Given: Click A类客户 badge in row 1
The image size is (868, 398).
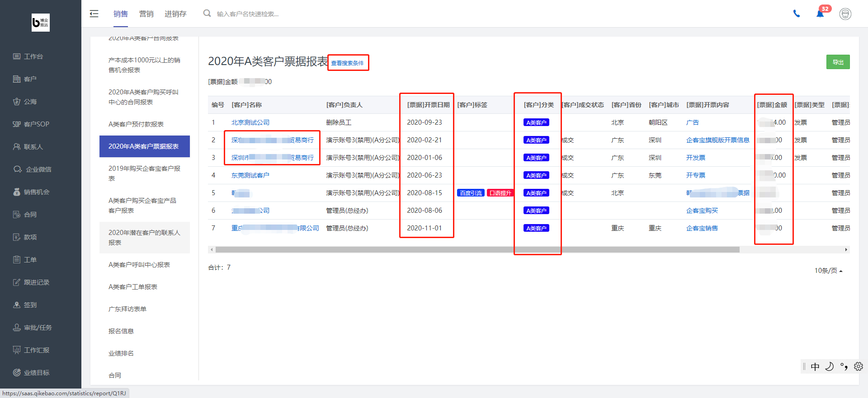Looking at the screenshot, I should point(536,122).
